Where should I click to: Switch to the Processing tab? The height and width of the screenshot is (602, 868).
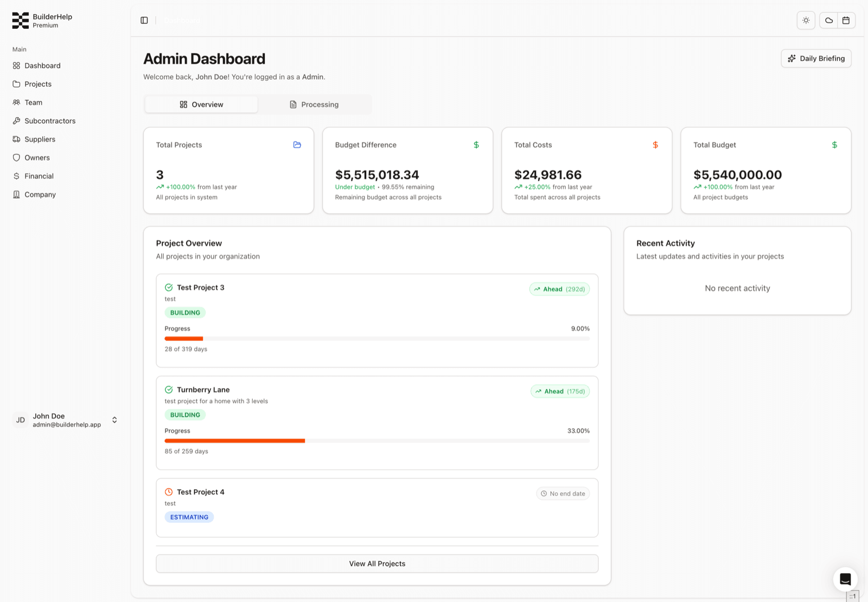pyautogui.click(x=314, y=105)
